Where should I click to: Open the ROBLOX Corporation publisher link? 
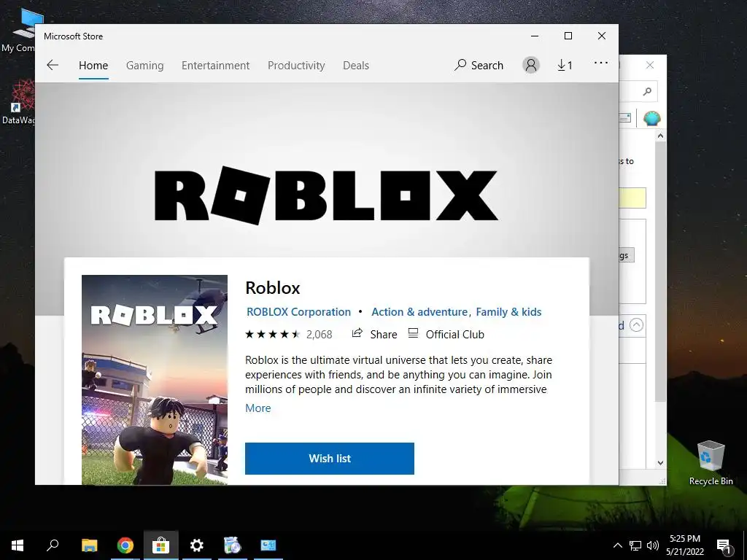coord(298,312)
